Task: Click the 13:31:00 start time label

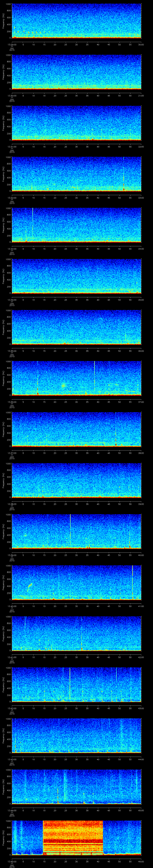Action: point(12,147)
